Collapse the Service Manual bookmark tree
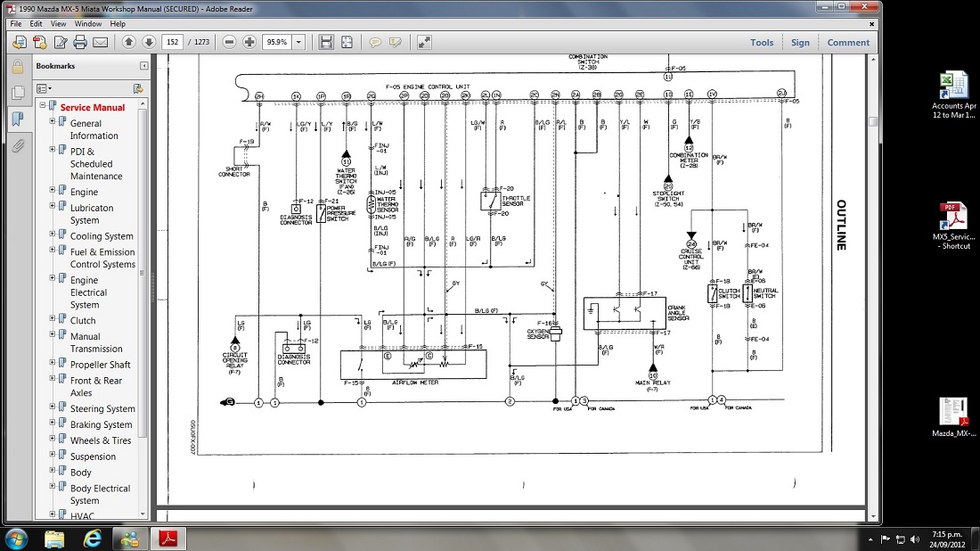 point(43,105)
